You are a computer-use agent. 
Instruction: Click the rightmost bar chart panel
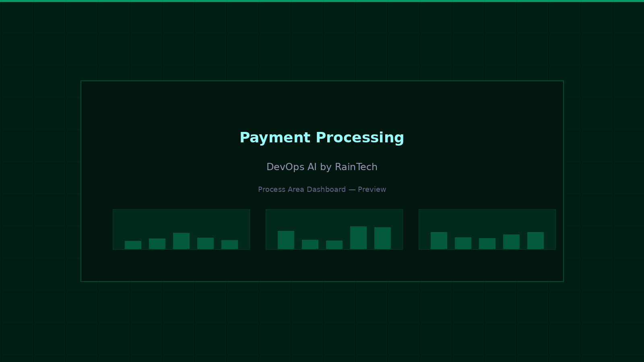(487, 229)
